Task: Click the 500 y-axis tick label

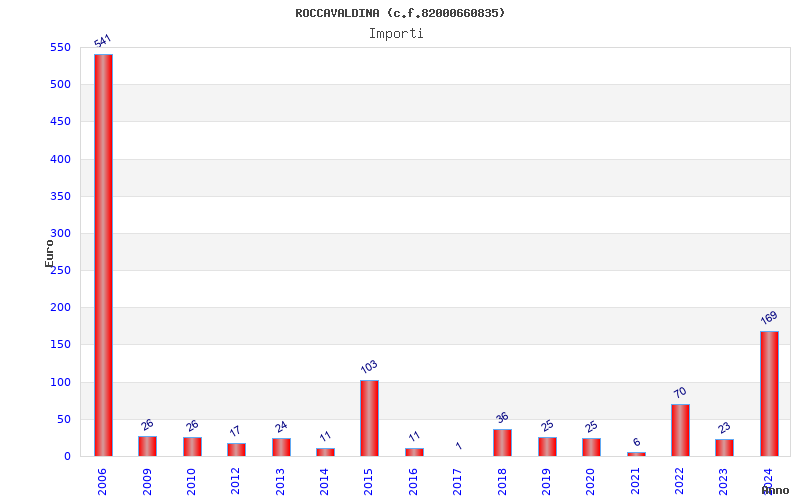Action: point(60,85)
